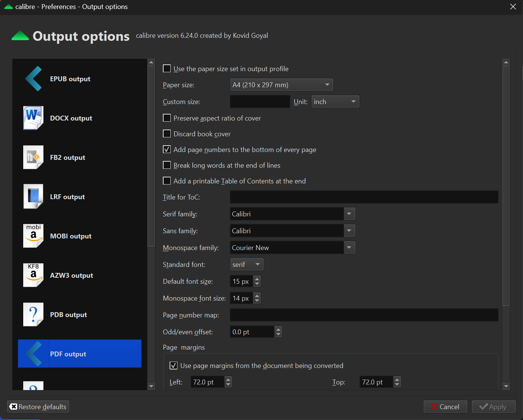
Task: Click the Restore defaults button
Action: 38,407
